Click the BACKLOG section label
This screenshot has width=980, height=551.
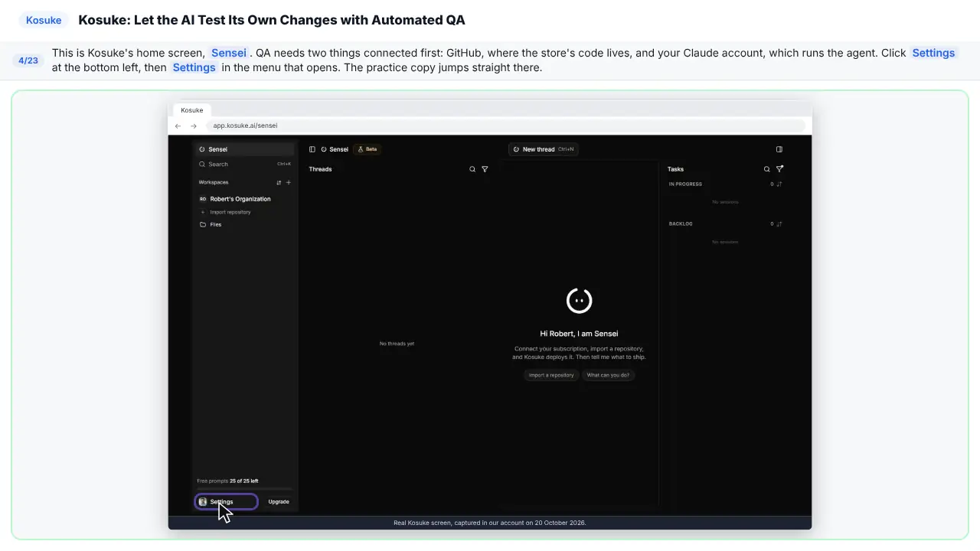tap(681, 224)
